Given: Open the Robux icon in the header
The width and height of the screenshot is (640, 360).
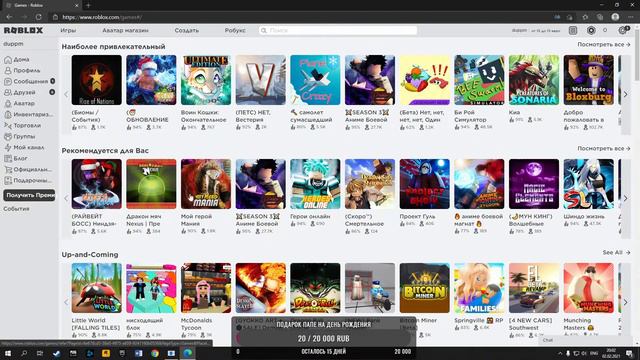Looking at the screenshot, I should coord(591,30).
